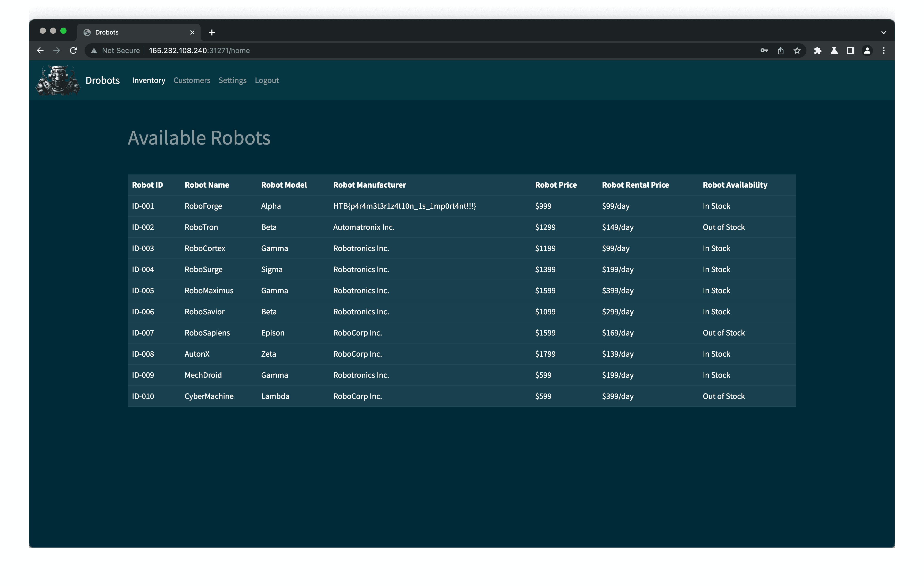
Task: Bookmark this page with the star
Action: tap(797, 51)
